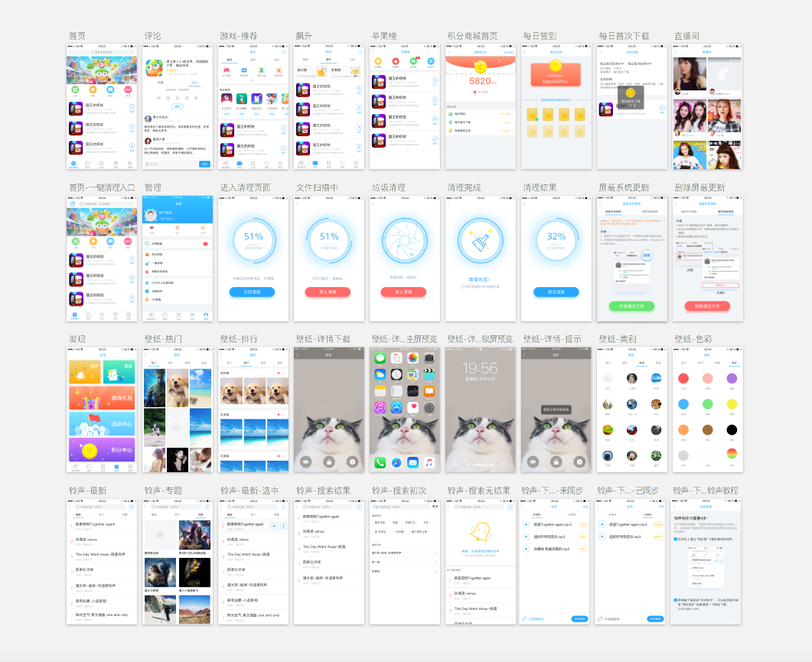Tap the search field in 首页 screen
This screenshot has width=812, height=662.
[x=102, y=52]
